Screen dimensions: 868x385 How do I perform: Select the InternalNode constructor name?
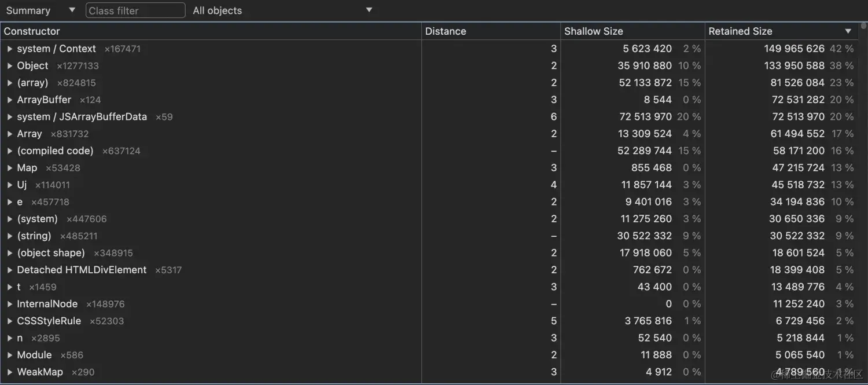tap(47, 304)
